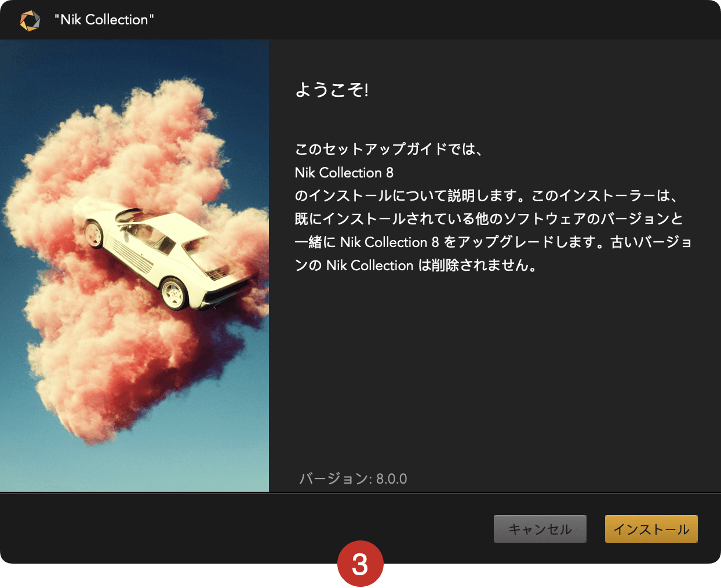Screen dimensions: 721x588
Task: Click the バージョン: 8.0.0 version text
Action: [x=353, y=478]
